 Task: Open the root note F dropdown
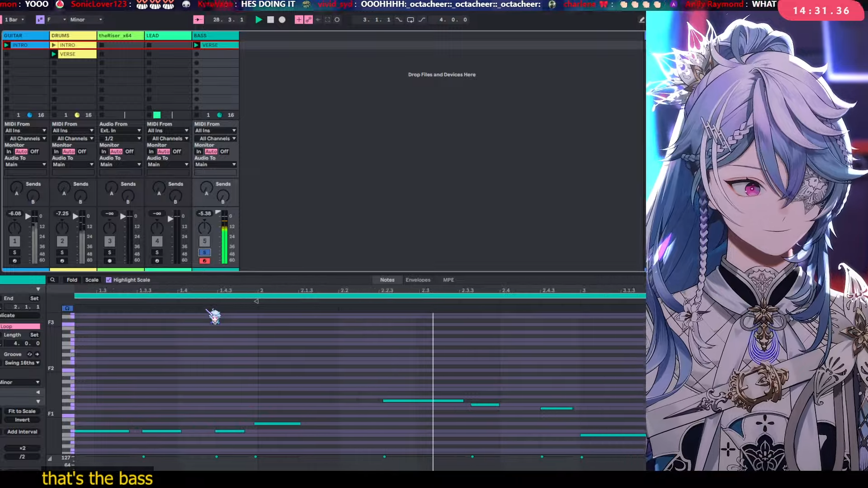[56, 20]
